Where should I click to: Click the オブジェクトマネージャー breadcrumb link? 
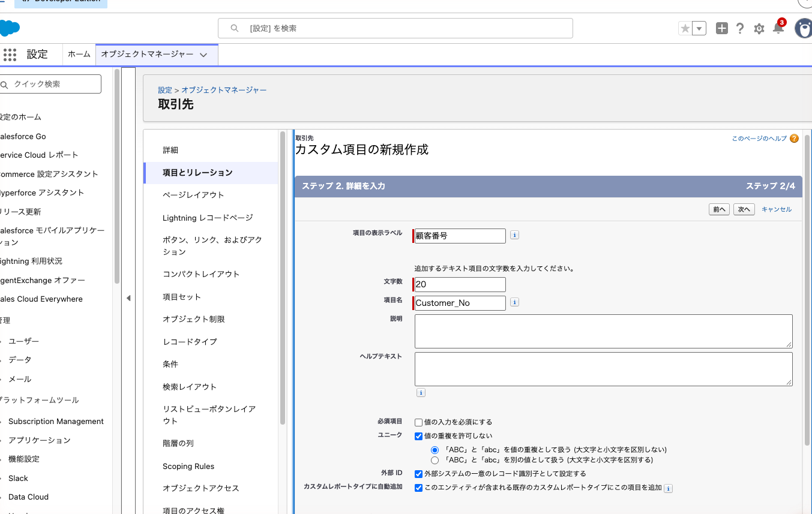pyautogui.click(x=224, y=90)
